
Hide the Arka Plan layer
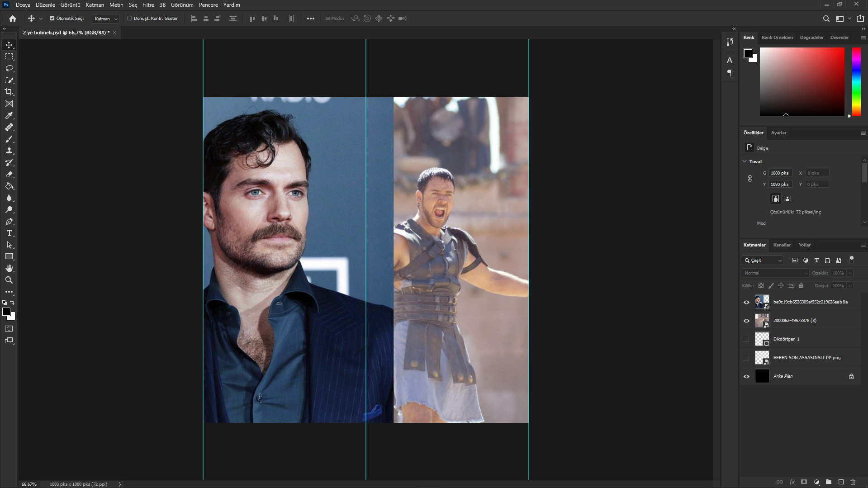746,376
